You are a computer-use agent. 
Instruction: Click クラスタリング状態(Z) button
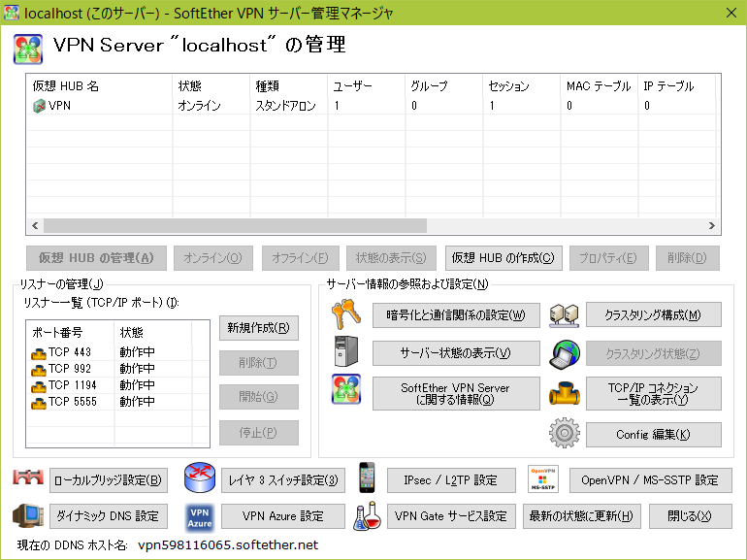(x=653, y=353)
